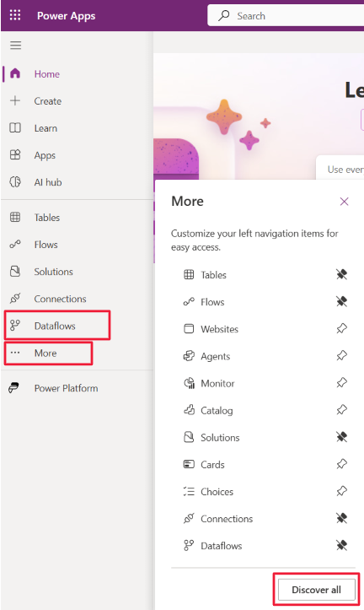The image size is (364, 610).
Task: Click the Learn book icon
Action: click(x=15, y=128)
